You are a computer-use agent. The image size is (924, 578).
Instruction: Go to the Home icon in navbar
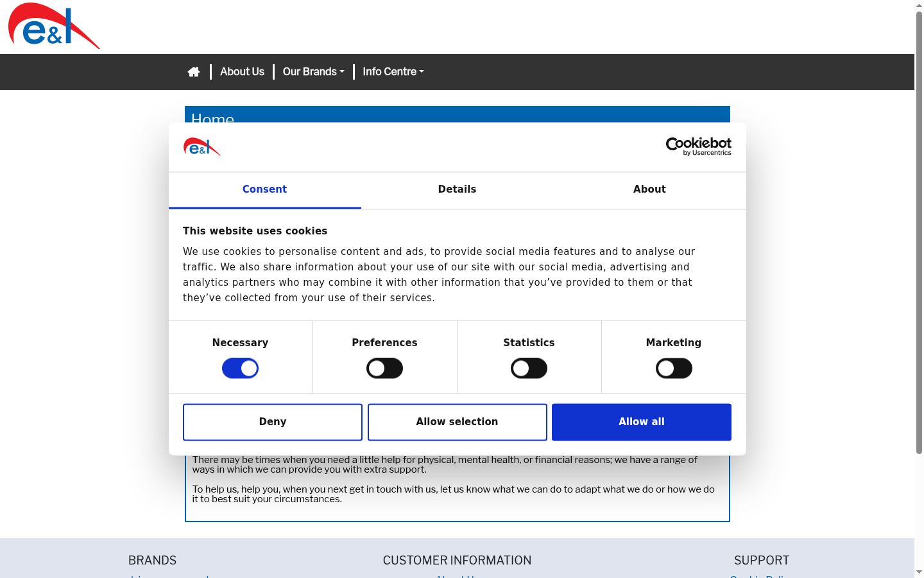click(194, 72)
